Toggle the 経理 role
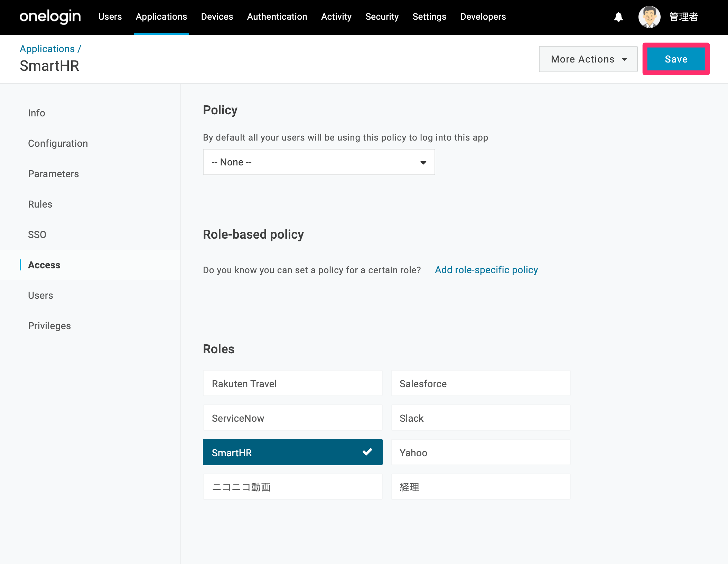The width and height of the screenshot is (728, 564). pos(480,487)
